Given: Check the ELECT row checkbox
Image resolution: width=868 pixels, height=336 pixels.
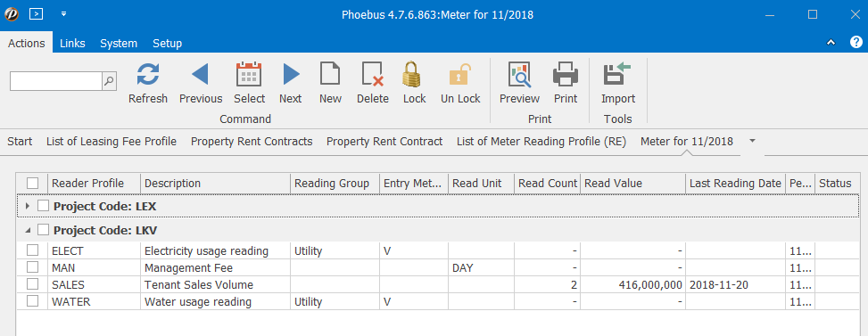Looking at the screenshot, I should pyautogui.click(x=33, y=250).
